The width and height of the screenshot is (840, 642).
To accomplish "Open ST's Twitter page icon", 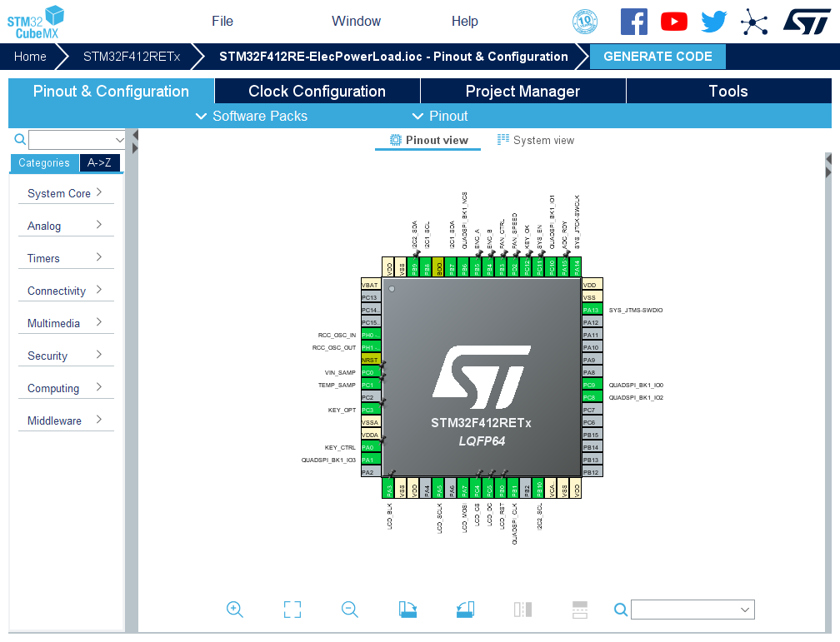I will point(713,22).
